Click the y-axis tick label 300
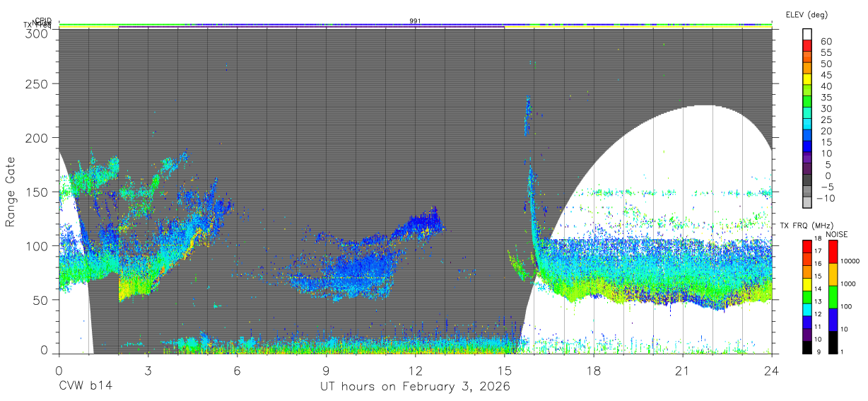The width and height of the screenshot is (868, 401). 38,33
